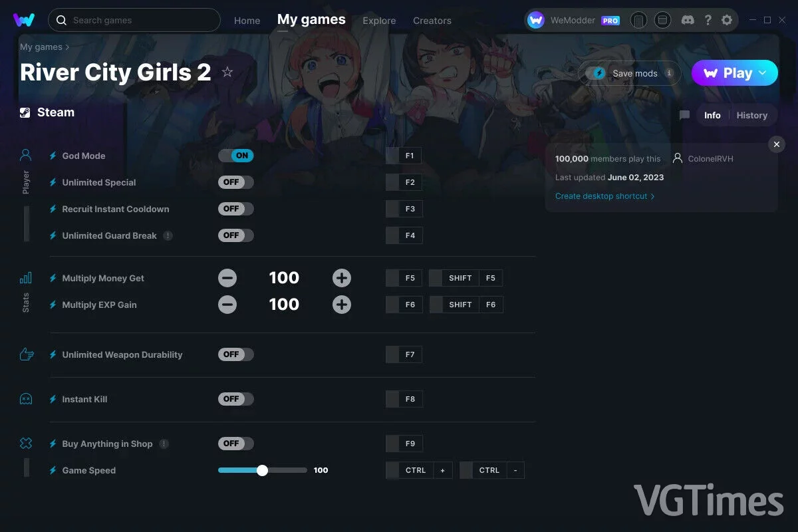Viewport: 798px width, 532px height.
Task: Click the crossed tools misc category icon
Action: [26, 444]
